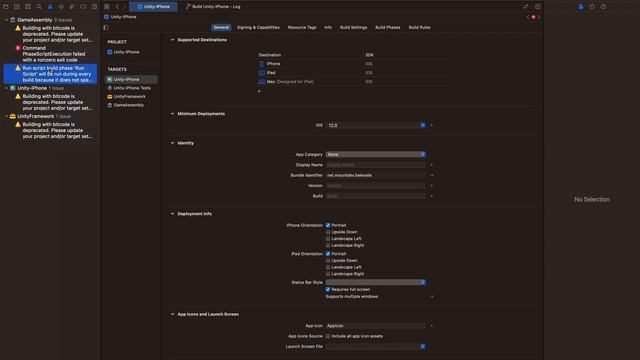Collapse the GameAssembly issues group
The width and height of the screenshot is (640, 360).
click(x=7, y=20)
